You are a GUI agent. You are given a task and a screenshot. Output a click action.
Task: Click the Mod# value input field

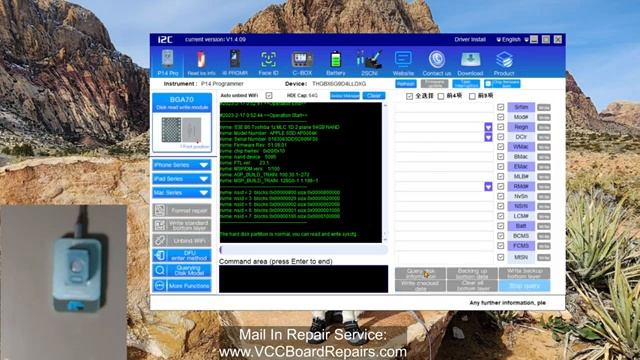(x=444, y=117)
